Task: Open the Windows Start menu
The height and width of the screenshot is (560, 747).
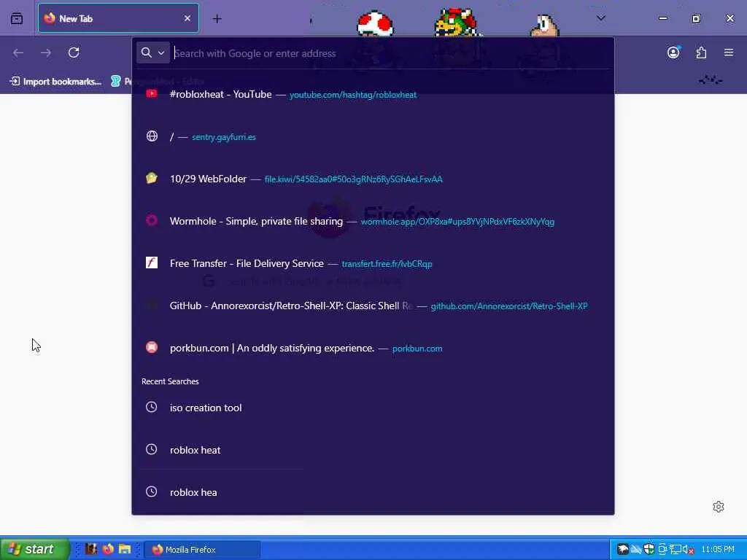Action: pyautogui.click(x=34, y=549)
